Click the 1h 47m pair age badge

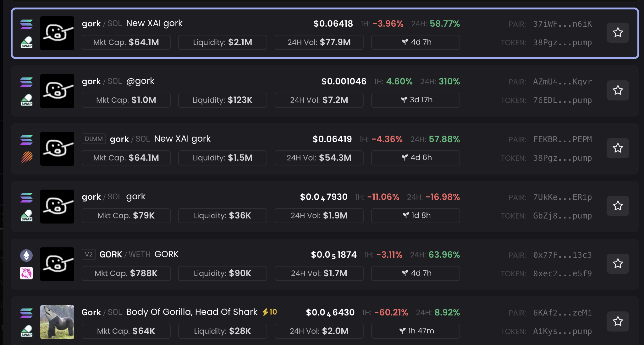(x=416, y=331)
